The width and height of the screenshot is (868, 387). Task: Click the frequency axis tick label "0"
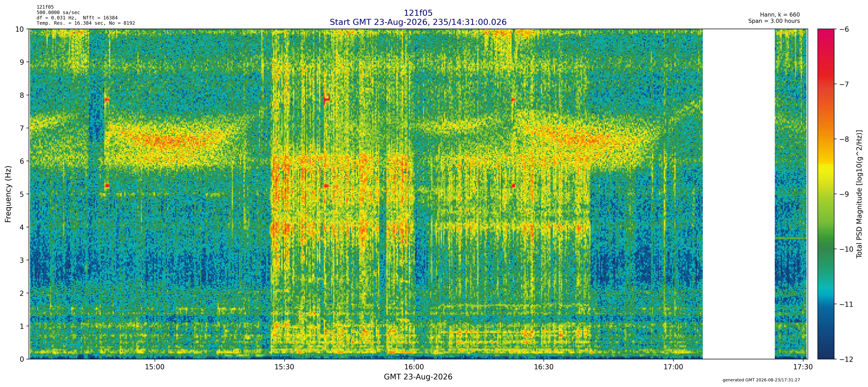22,359
